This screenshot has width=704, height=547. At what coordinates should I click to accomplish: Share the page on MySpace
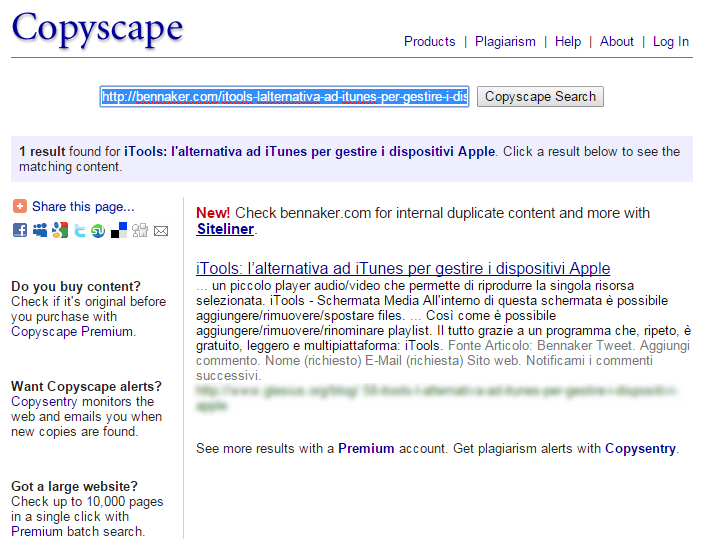click(x=40, y=230)
